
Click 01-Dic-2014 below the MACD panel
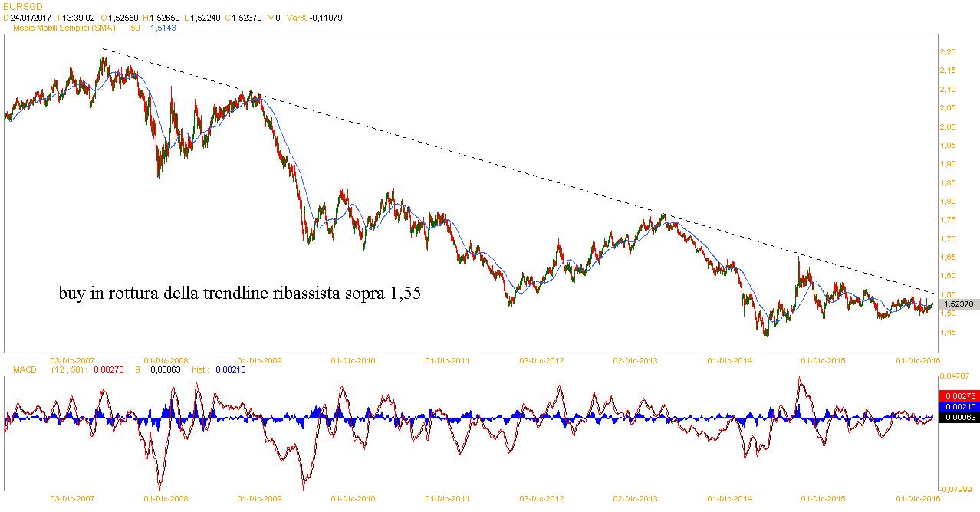[x=729, y=498]
